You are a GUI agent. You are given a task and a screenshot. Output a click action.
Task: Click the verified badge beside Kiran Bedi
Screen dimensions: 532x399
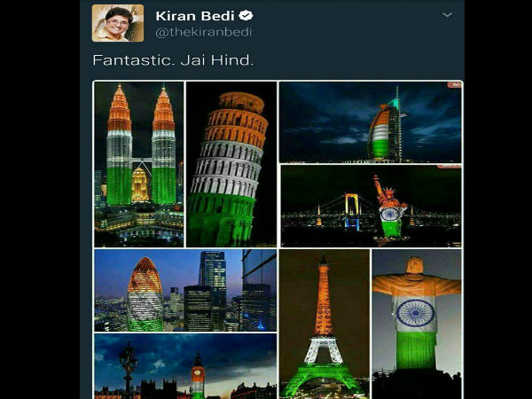(x=246, y=15)
